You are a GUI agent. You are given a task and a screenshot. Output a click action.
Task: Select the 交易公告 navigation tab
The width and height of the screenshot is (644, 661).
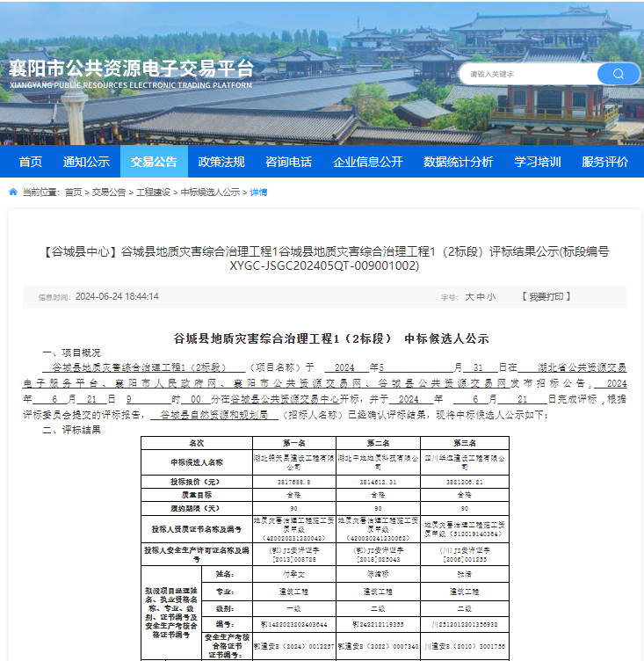pyautogui.click(x=154, y=162)
